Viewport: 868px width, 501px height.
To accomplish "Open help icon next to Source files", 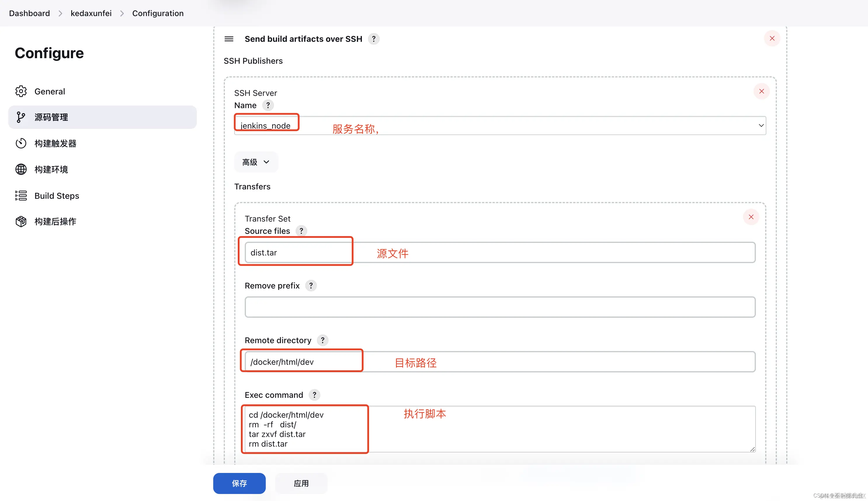I will [x=301, y=231].
